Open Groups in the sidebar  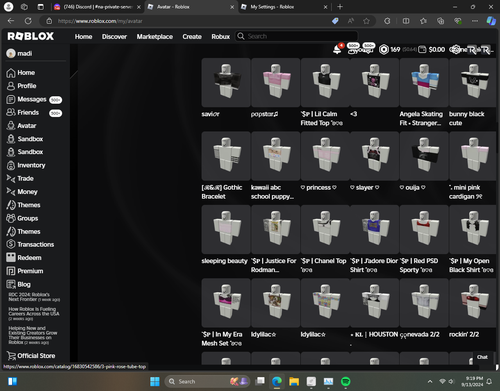point(22,218)
